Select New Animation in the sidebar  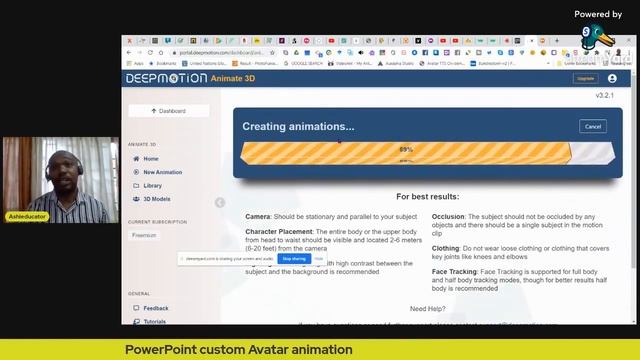pos(162,172)
